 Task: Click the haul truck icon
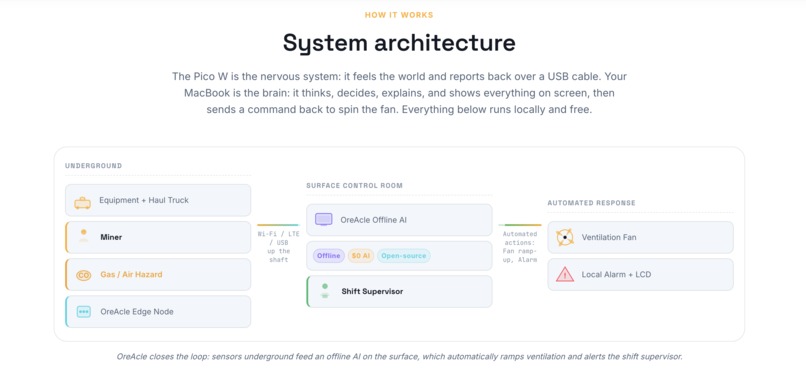coord(83,203)
